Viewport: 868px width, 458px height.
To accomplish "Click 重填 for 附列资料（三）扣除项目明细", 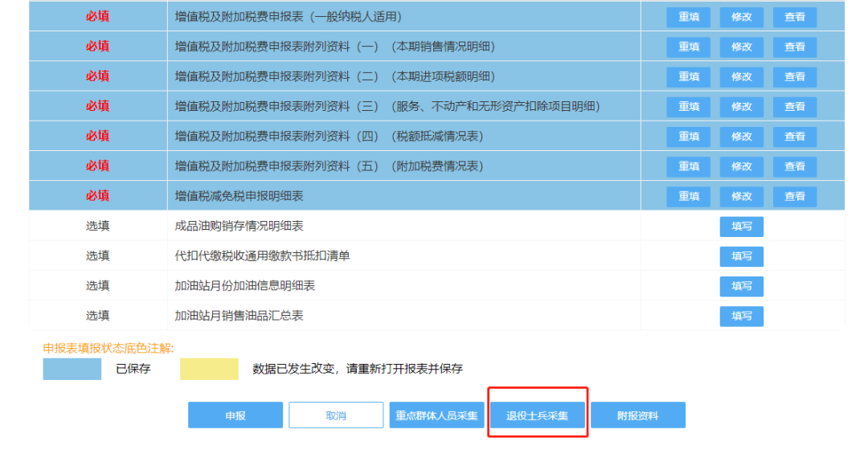I will click(688, 107).
